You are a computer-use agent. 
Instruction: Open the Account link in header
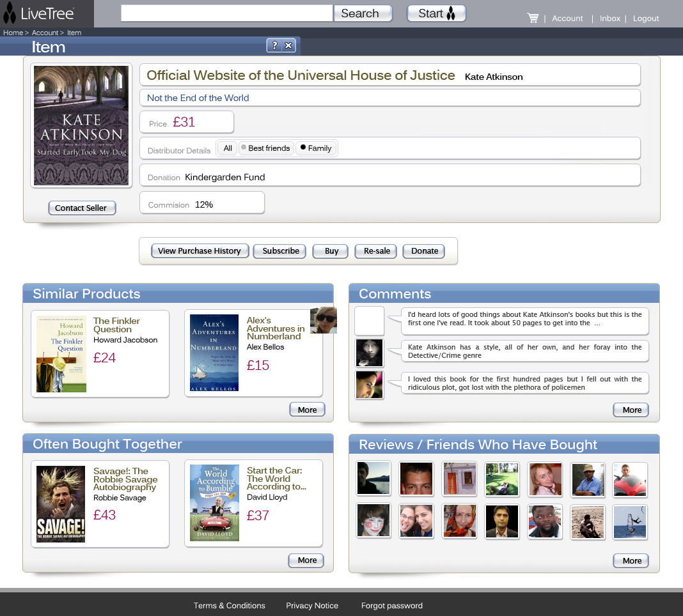567,19
